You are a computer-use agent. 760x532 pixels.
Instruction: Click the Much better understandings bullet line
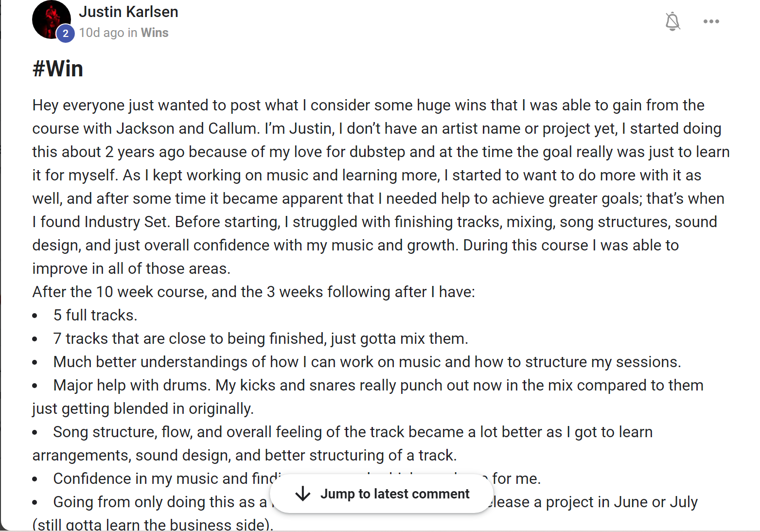(367, 362)
